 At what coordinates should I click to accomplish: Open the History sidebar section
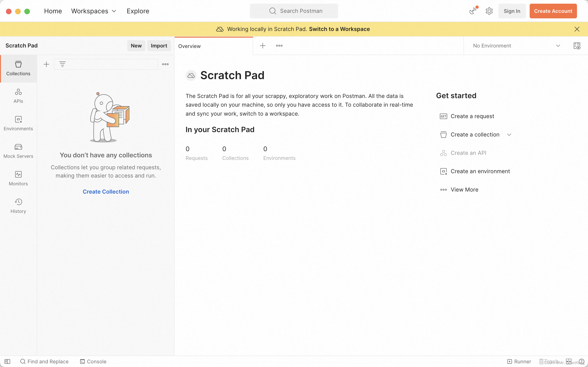18,206
